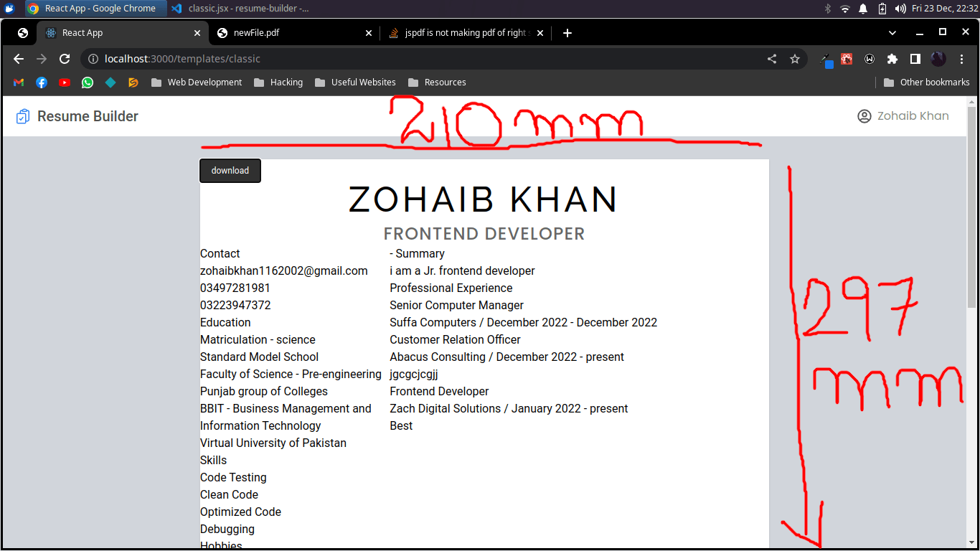Toggle the browser side panel

coord(915,59)
